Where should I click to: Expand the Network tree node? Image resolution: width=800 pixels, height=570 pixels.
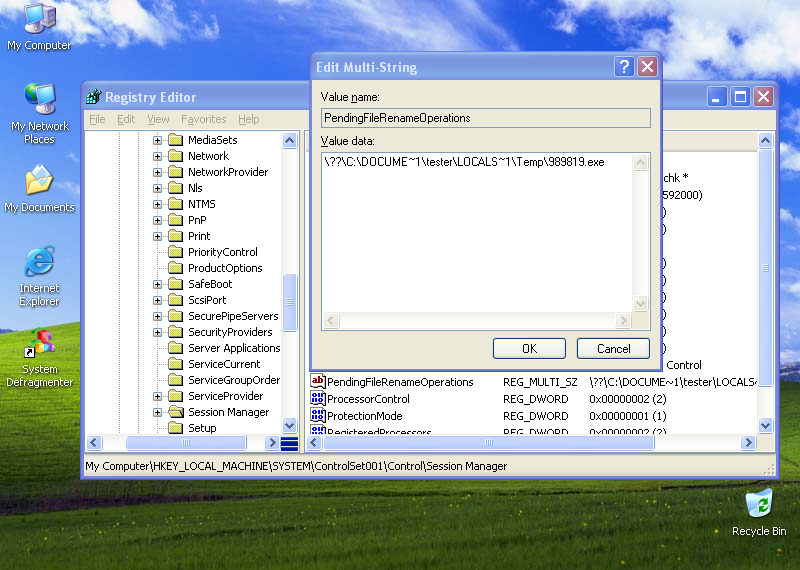click(157, 156)
